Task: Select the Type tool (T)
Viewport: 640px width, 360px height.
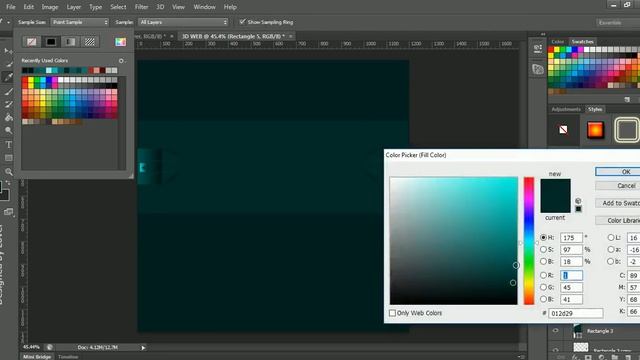Action: pyautogui.click(x=8, y=144)
